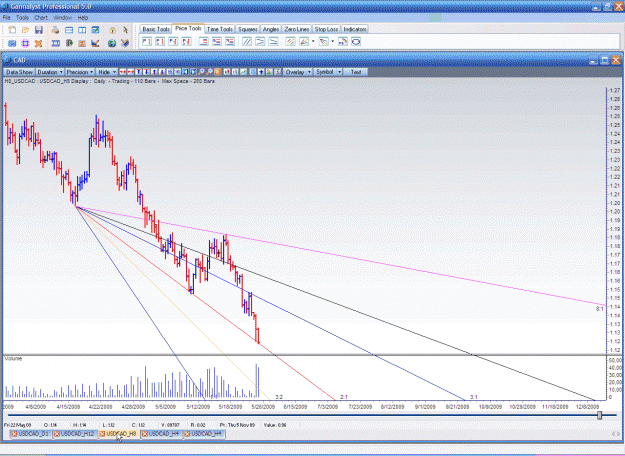This screenshot has height=456, width=625.
Task: Open the Tools menu
Action: point(22,18)
